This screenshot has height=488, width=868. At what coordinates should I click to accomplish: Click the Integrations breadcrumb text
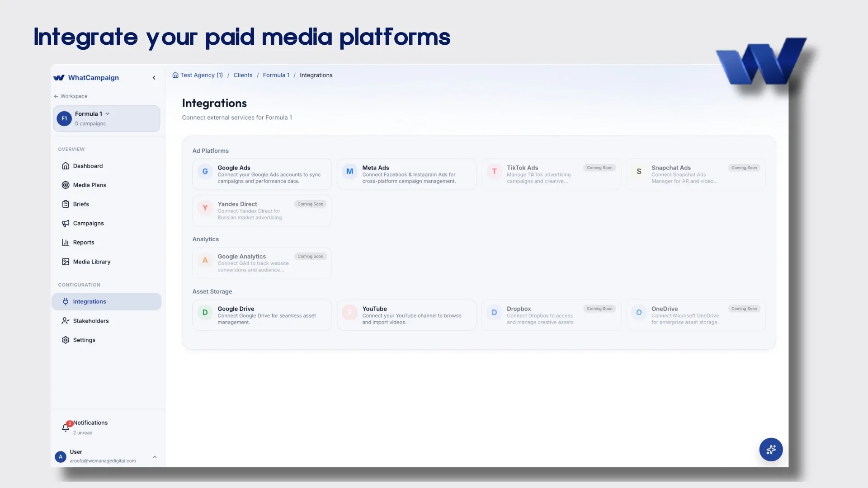(316, 75)
